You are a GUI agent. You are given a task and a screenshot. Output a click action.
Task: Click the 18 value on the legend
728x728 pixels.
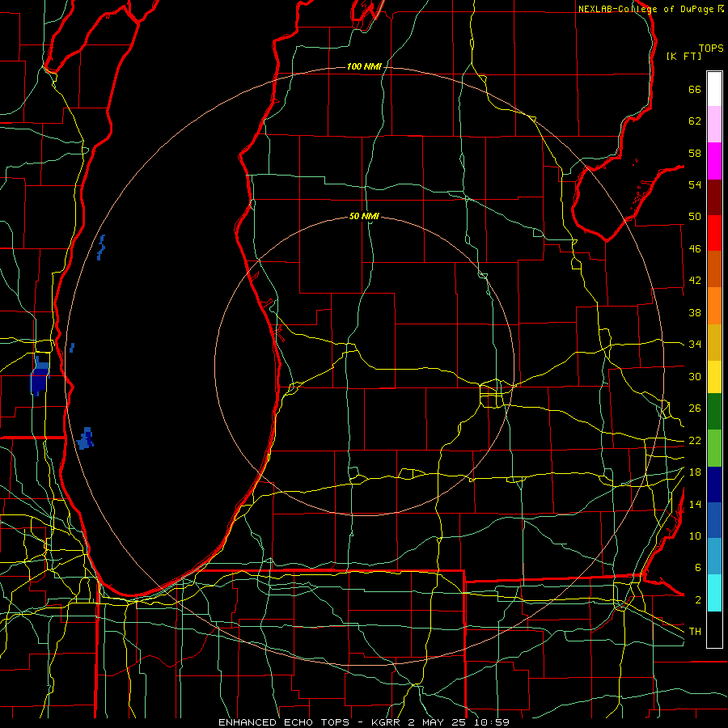point(695,472)
